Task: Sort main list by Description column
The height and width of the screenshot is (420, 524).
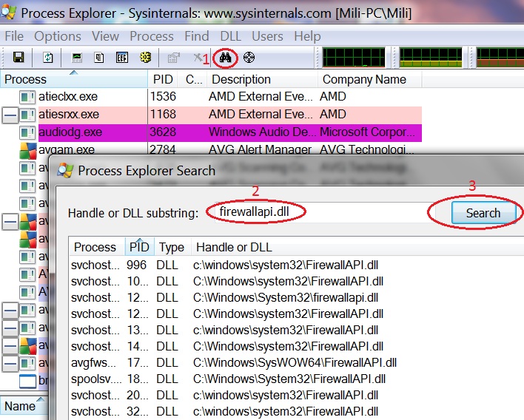Action: (262, 79)
